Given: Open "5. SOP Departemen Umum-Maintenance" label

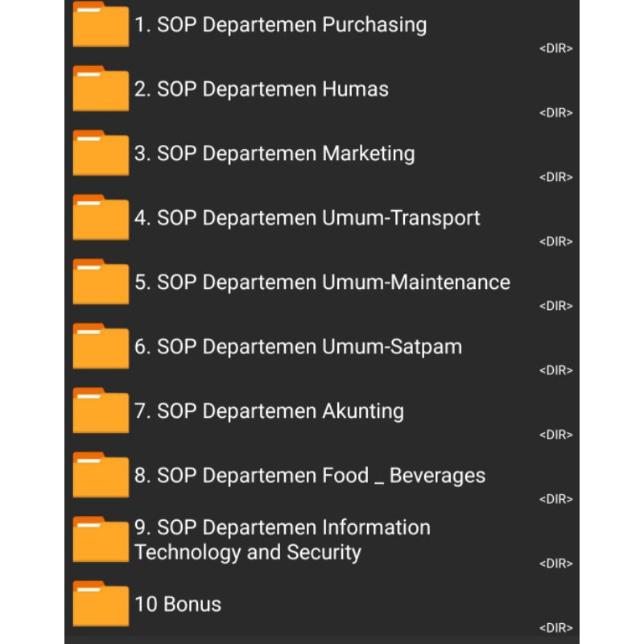Looking at the screenshot, I should pyautogui.click(x=322, y=283).
